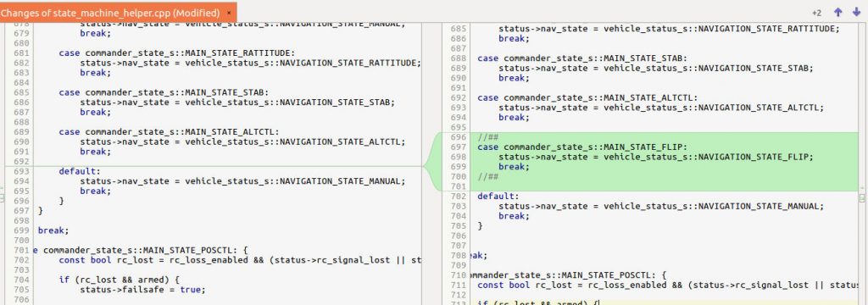Click the added NAVIGATION_STATE_FLIP assignment line
868x305 pixels.
[x=655, y=158]
